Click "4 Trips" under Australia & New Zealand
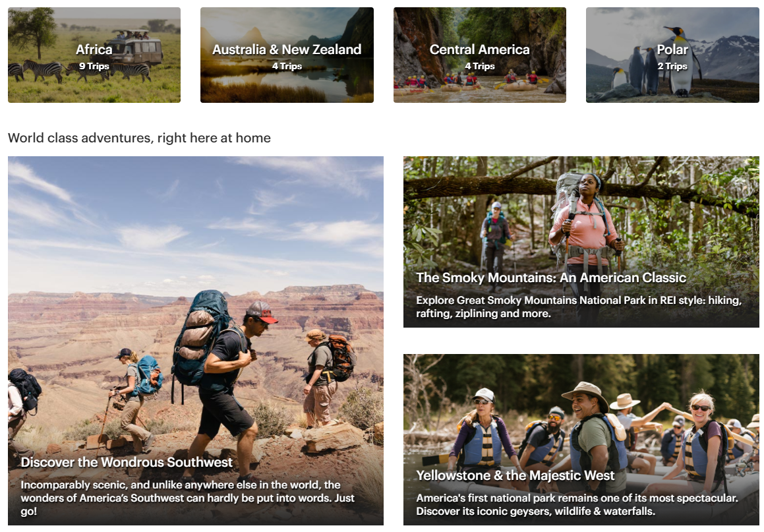 pos(287,67)
